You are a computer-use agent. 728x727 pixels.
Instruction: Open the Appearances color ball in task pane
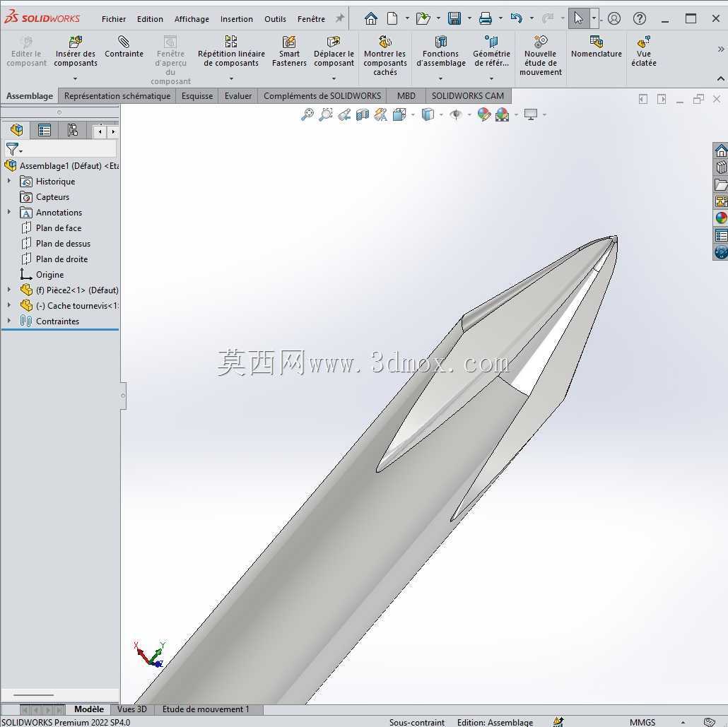click(x=720, y=218)
